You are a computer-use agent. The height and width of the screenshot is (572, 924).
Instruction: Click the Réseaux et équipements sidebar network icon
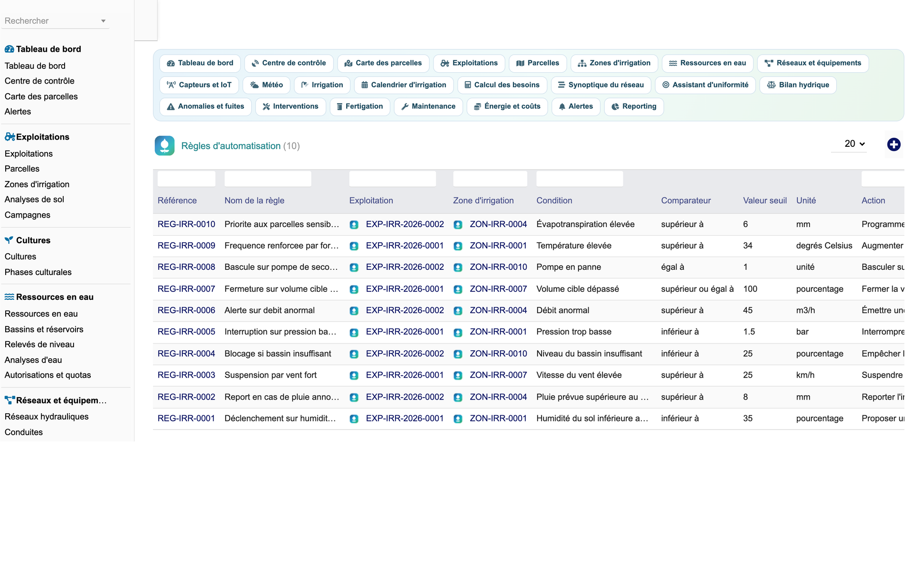coord(9,400)
